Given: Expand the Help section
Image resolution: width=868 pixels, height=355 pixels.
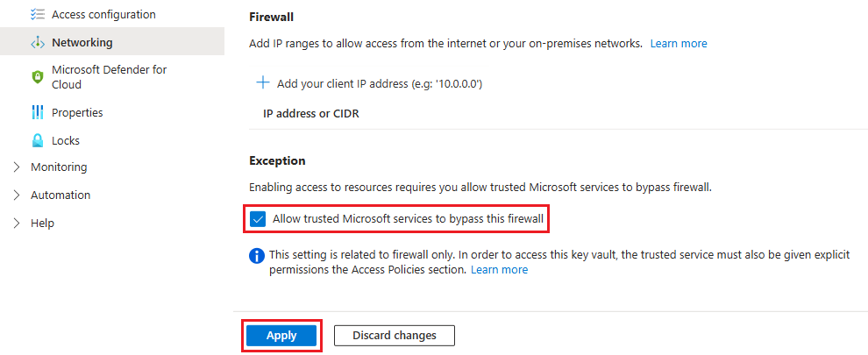Looking at the screenshot, I should pos(17,223).
